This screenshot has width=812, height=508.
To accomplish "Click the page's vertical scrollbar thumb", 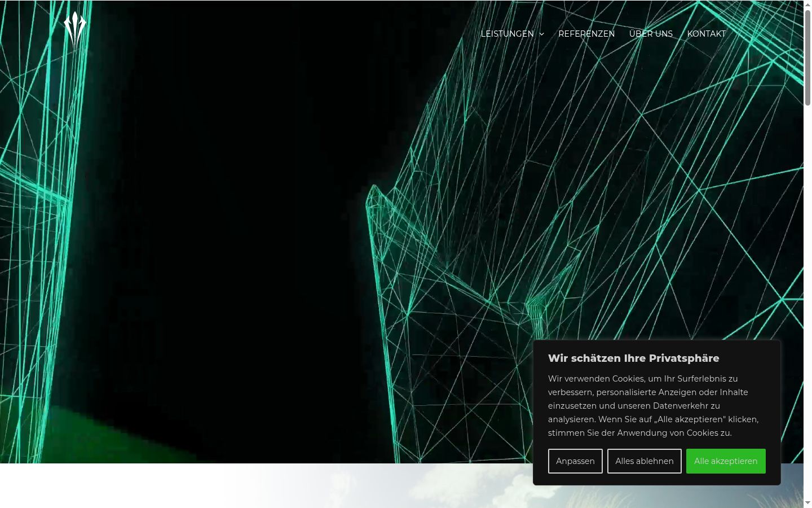I will (x=807, y=58).
